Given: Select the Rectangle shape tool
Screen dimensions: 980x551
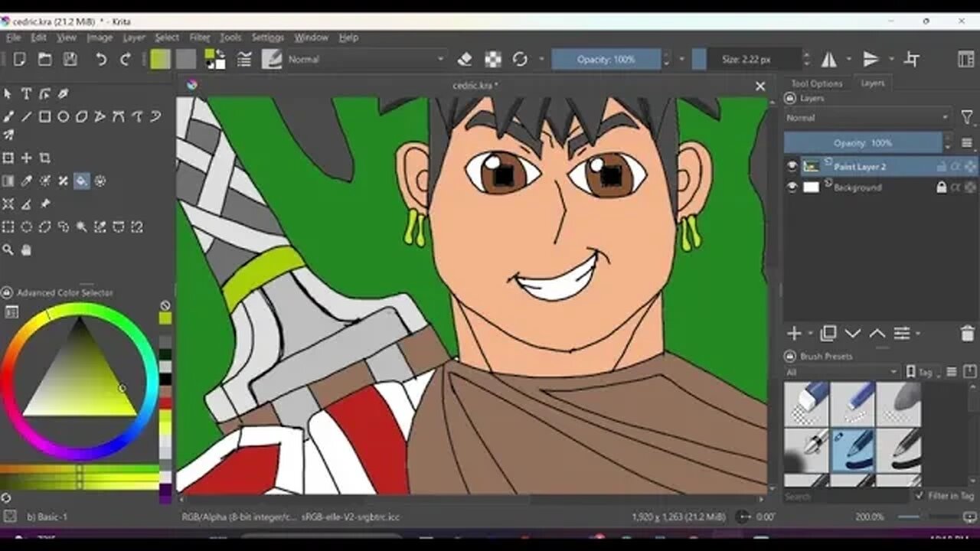Looking at the screenshot, I should [x=44, y=116].
